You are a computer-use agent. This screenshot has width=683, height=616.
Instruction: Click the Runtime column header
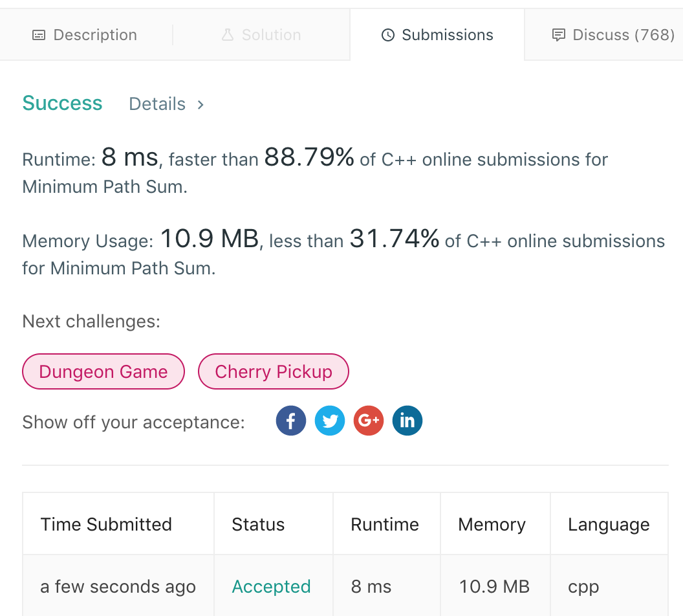(385, 524)
